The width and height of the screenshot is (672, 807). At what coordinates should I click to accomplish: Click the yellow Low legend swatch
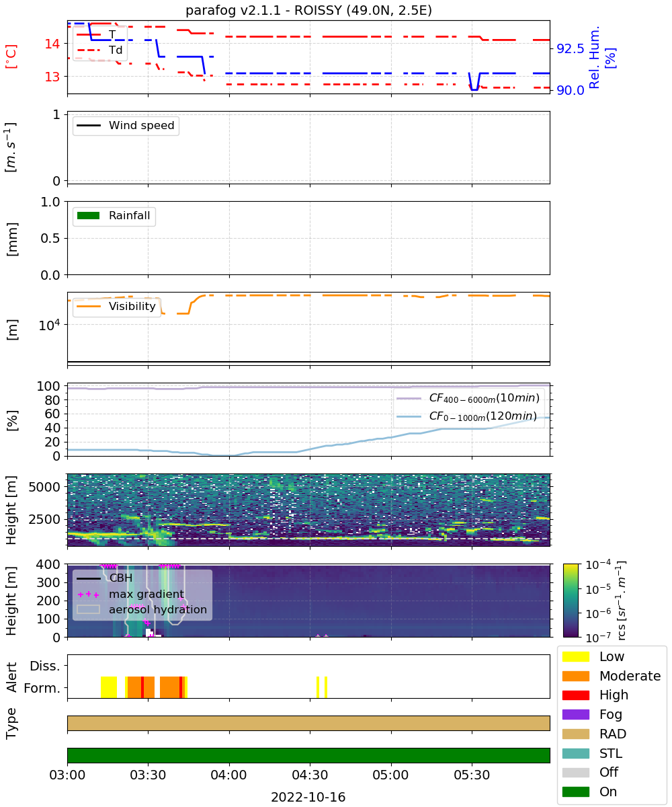coord(576,656)
